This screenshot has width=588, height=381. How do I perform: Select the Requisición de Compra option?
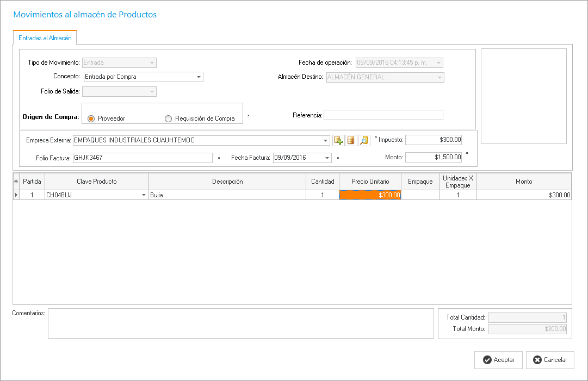click(168, 118)
